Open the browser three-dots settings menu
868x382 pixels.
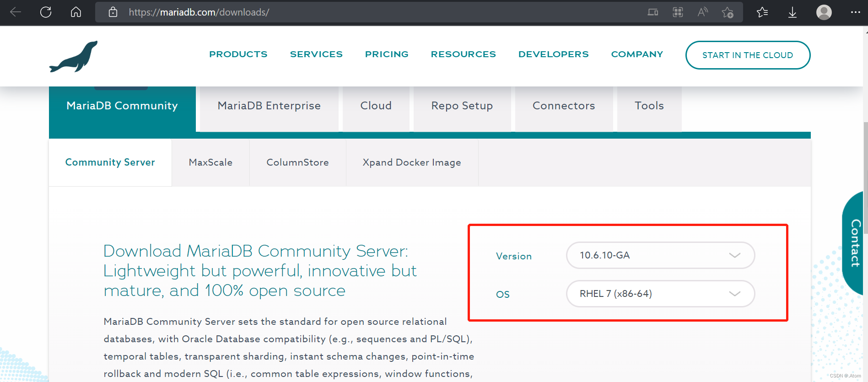click(x=855, y=12)
